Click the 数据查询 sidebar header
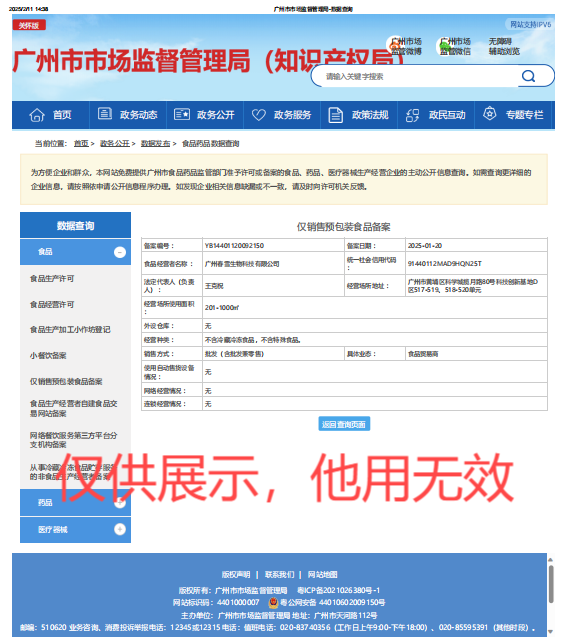Viewport: 567px width, 637px height. point(76,225)
